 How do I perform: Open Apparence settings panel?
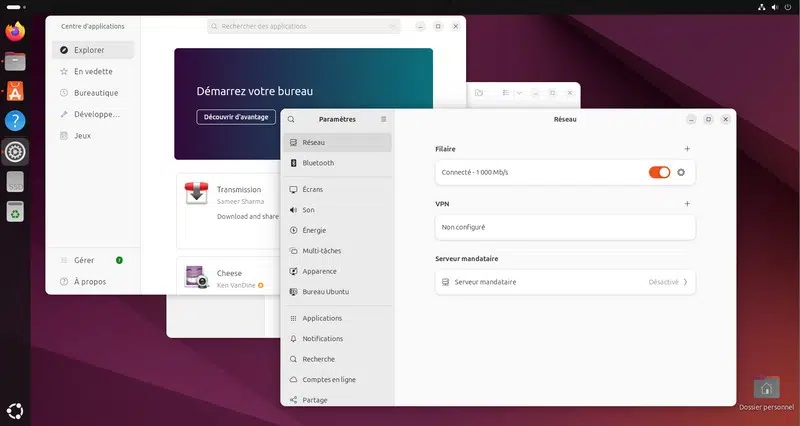(337, 271)
